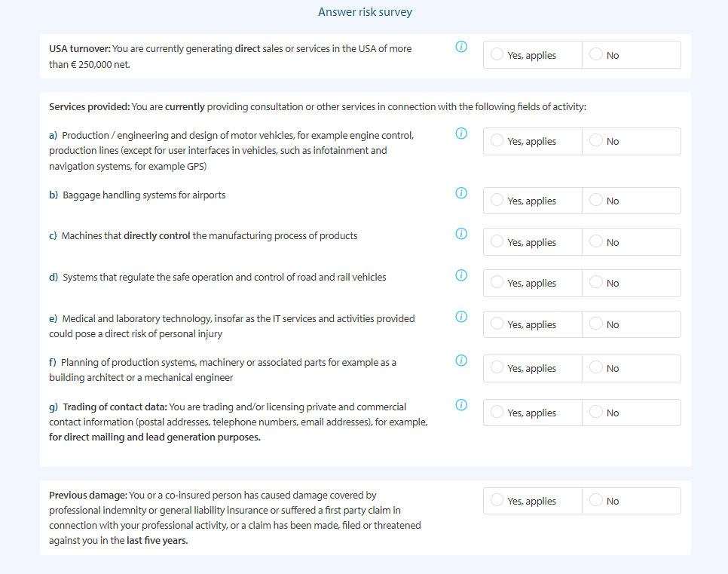Viewport: 728px width, 574px height.
Task: Select 'No' for trading of contact data
Action: [597, 413]
